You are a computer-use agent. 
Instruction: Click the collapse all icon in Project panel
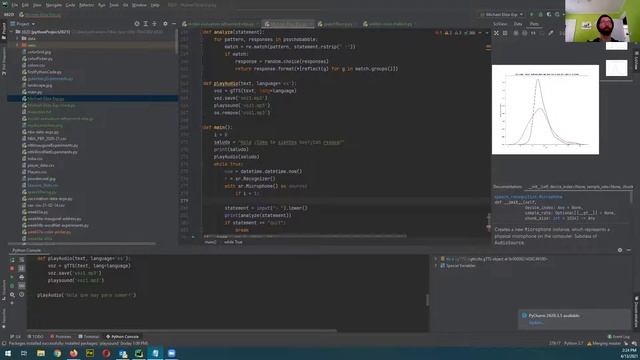(x=154, y=24)
